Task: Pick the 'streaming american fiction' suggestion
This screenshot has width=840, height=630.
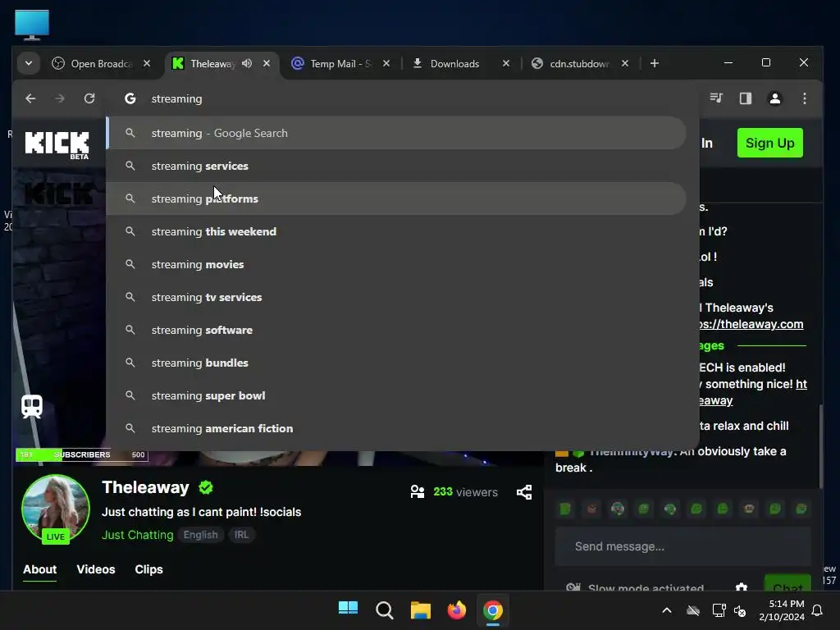Action: pyautogui.click(x=396, y=428)
